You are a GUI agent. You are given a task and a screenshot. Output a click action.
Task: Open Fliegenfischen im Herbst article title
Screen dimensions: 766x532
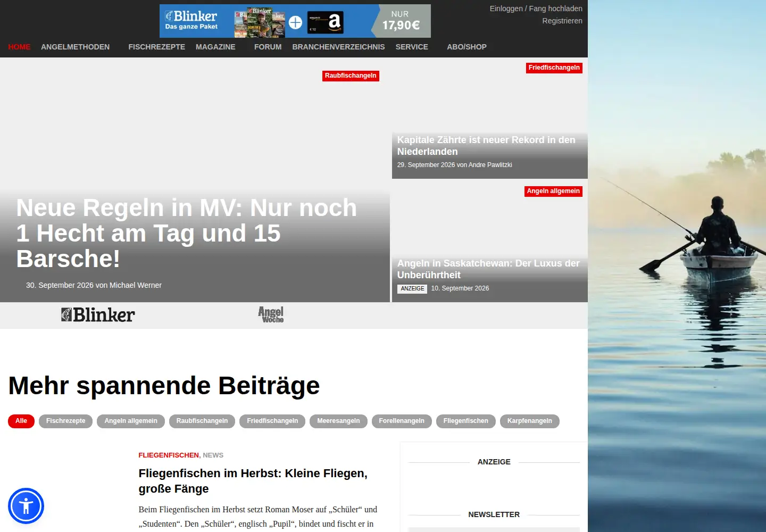tap(253, 481)
